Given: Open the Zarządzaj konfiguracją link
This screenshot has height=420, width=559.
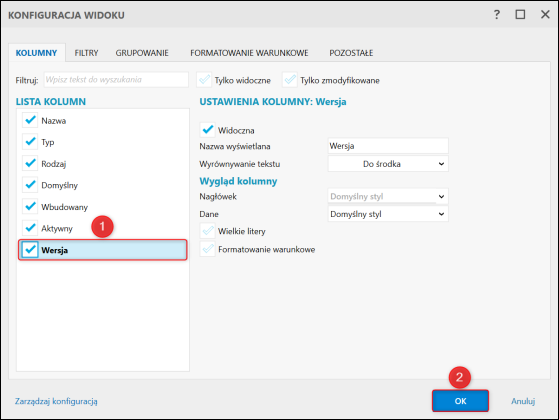Looking at the screenshot, I should pyautogui.click(x=56, y=401).
